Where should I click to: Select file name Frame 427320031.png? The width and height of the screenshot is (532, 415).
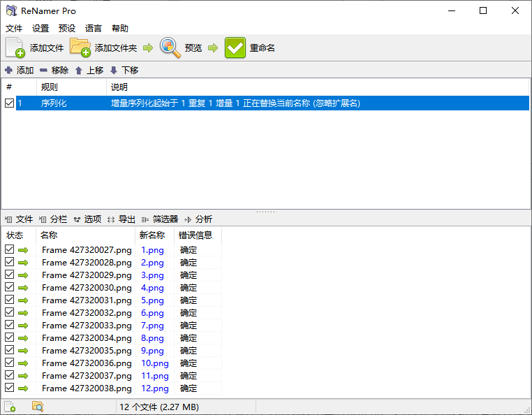[87, 300]
